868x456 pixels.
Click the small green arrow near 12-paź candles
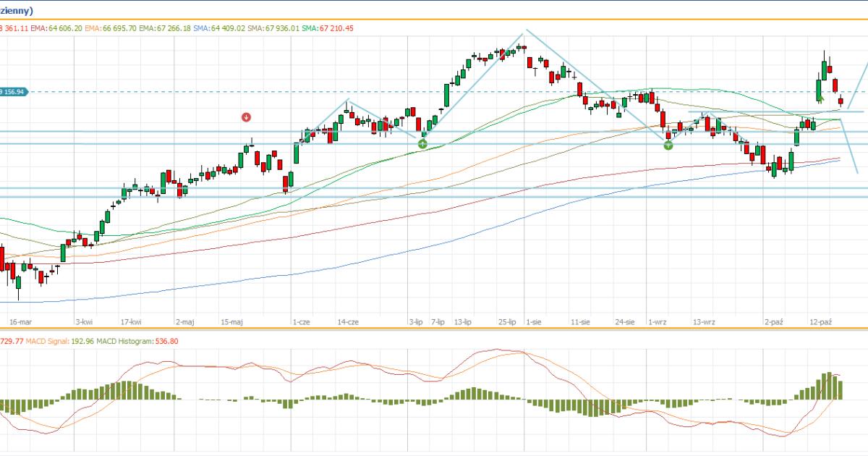(x=821, y=98)
